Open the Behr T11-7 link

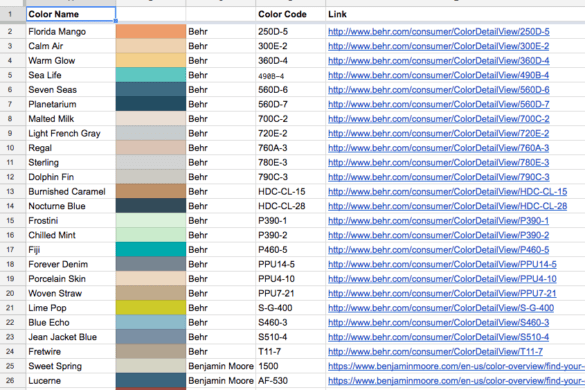point(435,352)
